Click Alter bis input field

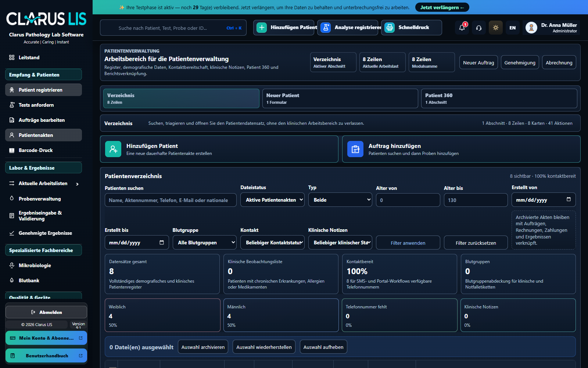pos(476,200)
